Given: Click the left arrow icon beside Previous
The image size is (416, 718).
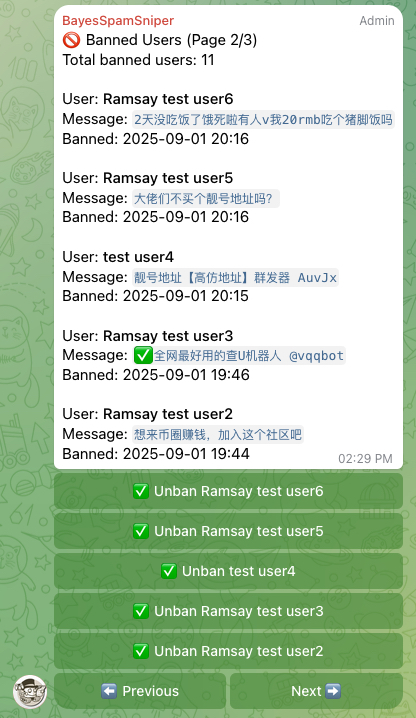Looking at the screenshot, I should tap(109, 691).
